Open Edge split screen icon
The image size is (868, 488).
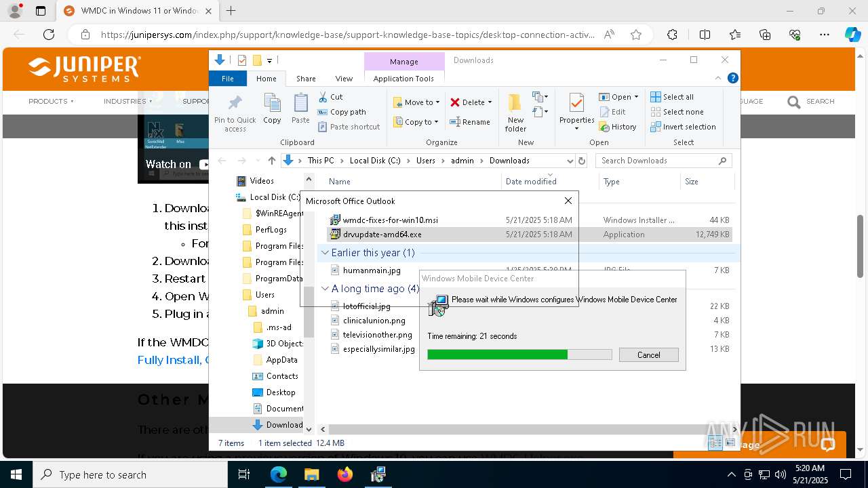click(705, 35)
